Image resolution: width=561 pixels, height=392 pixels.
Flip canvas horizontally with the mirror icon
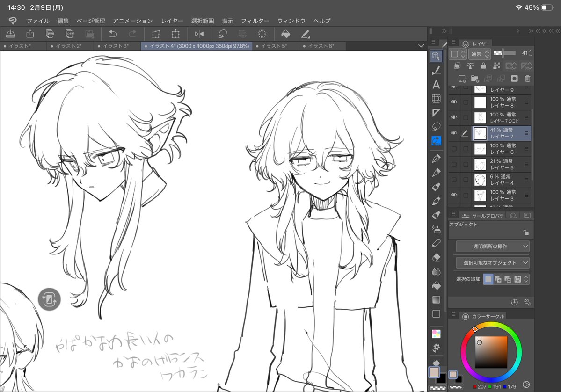tap(199, 34)
